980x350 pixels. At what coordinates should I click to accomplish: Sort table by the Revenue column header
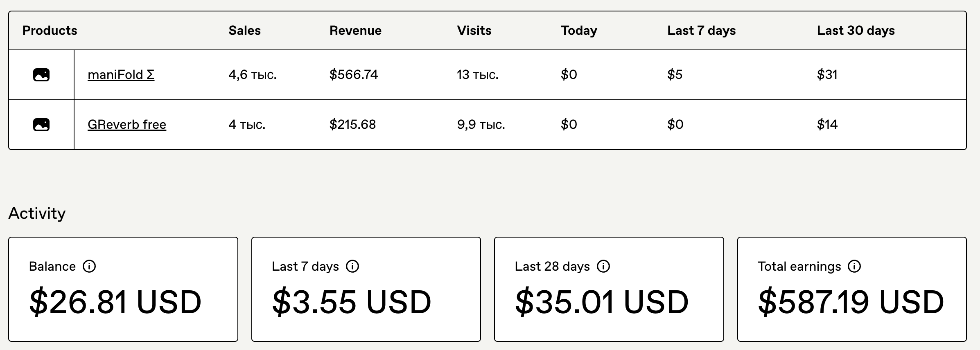[355, 31]
